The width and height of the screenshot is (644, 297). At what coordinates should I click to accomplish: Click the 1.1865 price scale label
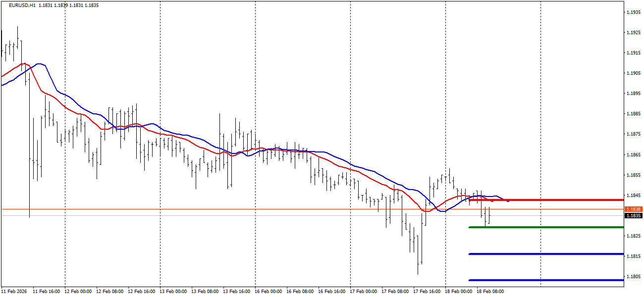634,155
